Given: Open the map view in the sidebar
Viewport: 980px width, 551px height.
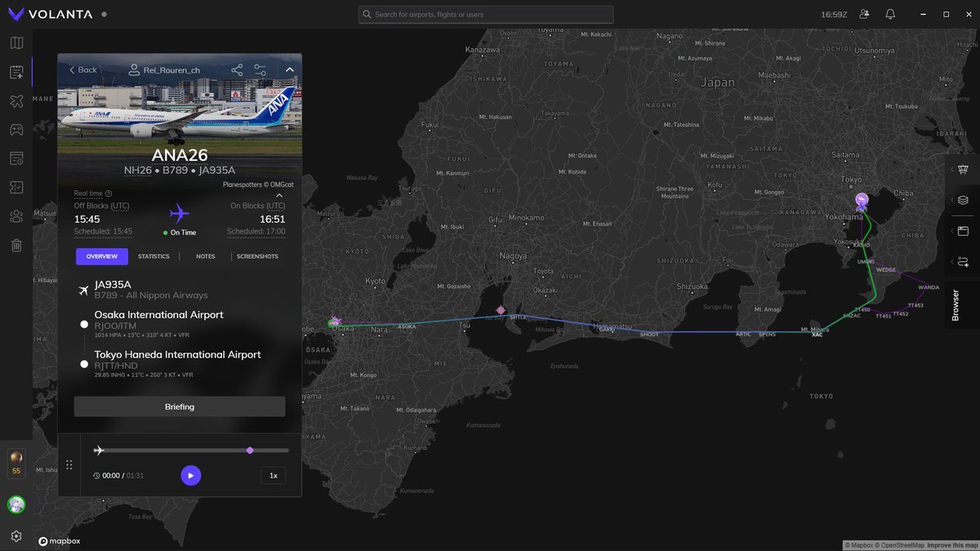Looking at the screenshot, I should pyautogui.click(x=16, y=43).
